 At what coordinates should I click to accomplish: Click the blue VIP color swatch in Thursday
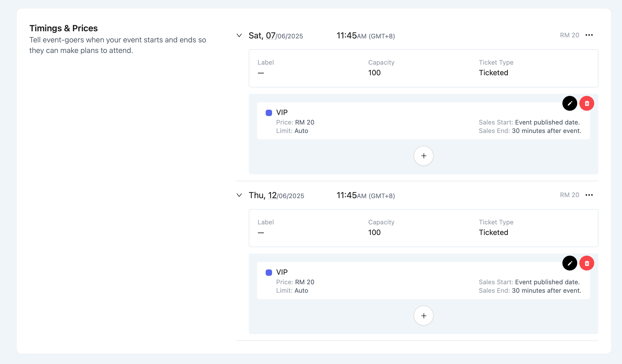pos(269,273)
